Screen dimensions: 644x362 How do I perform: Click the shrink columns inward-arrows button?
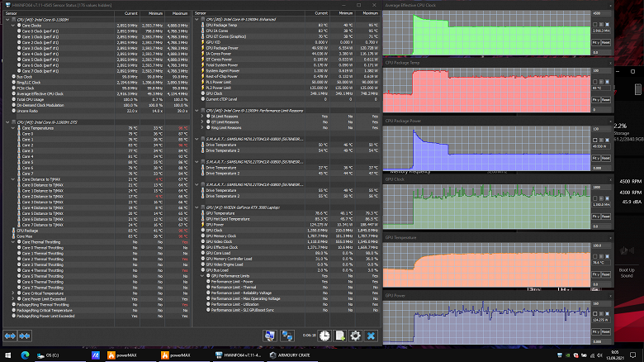click(25, 336)
